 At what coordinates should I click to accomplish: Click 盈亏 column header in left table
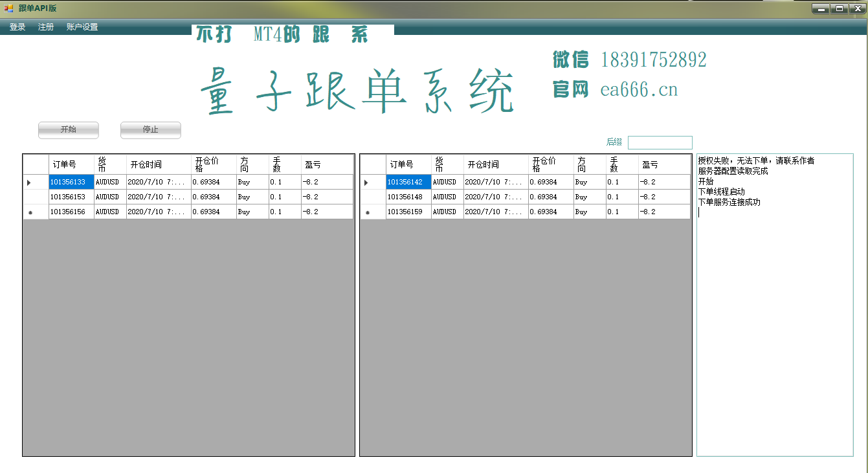328,164
